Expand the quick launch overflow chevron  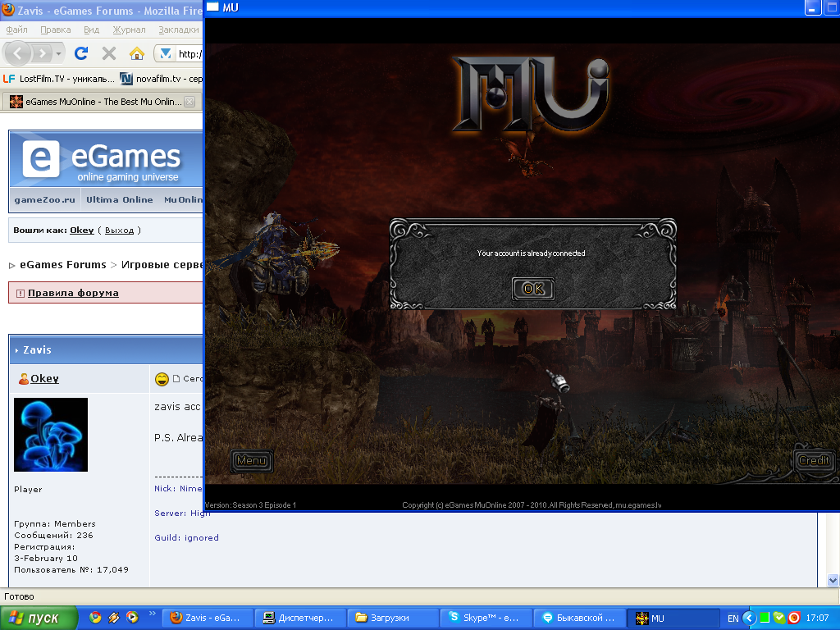[152, 614]
